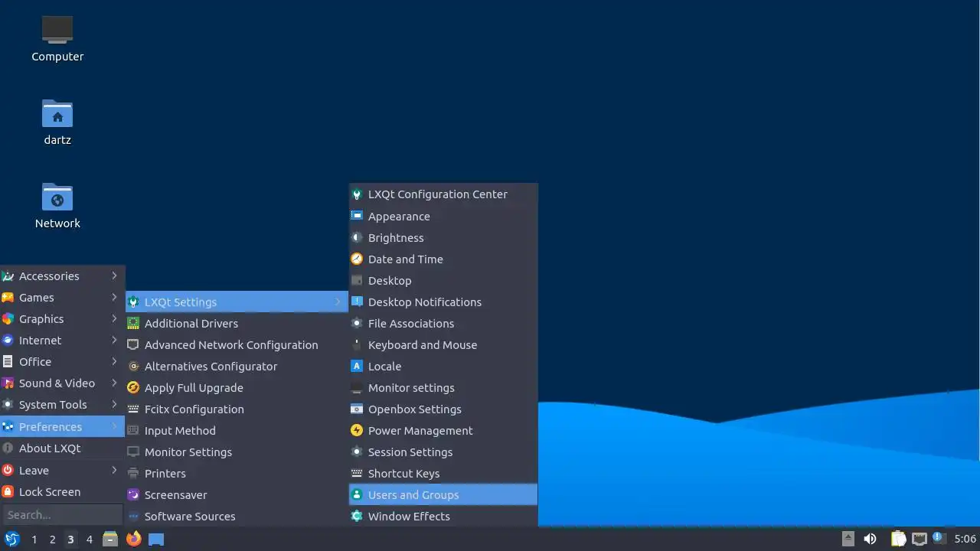Open the clipboard manager tray icon

point(898,539)
